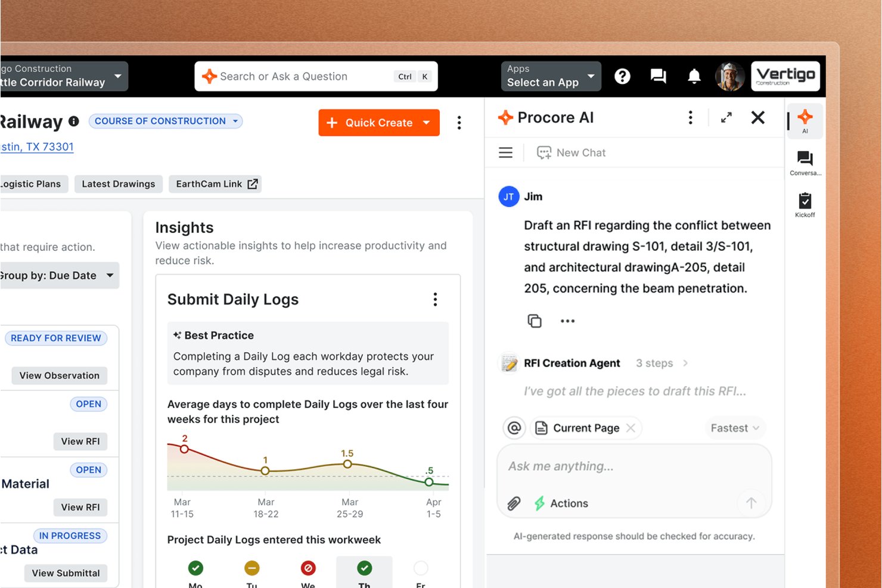Expand the RFI Creation Agent 3 steps
Image resolution: width=882 pixels, height=588 pixels.
coord(661,363)
